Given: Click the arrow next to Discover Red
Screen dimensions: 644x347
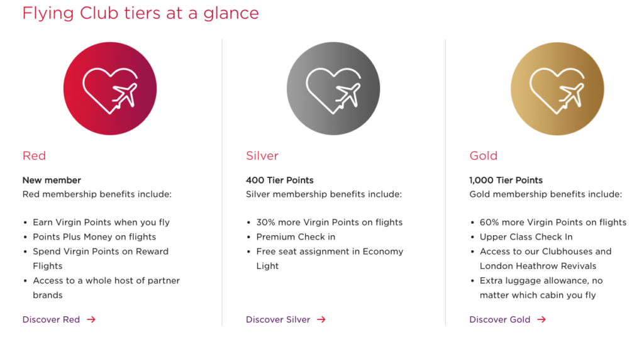Looking at the screenshot, I should click(91, 319).
